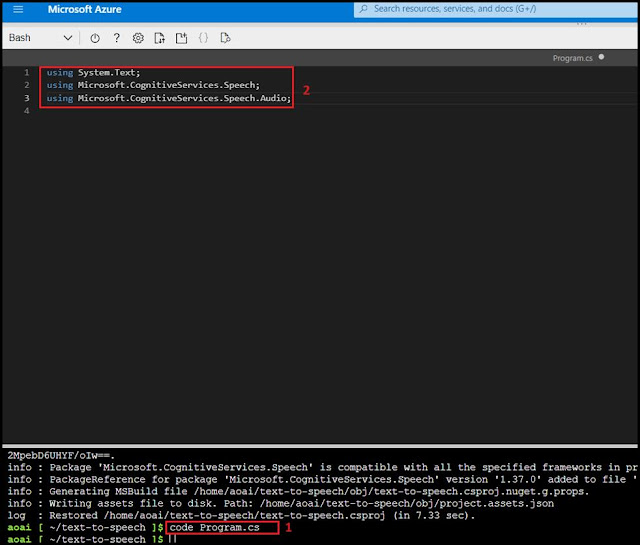Click the Microsoft Azure home title

(x=84, y=9)
